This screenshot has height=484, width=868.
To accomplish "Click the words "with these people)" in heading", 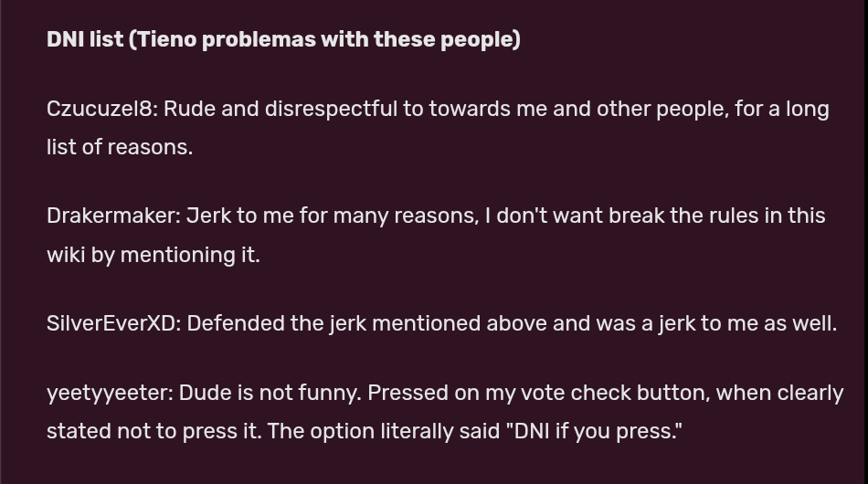I will click(x=420, y=41).
